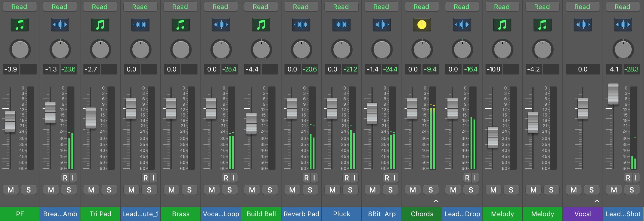Click the Lead...Shot gain value field 4.1
Screen dimensions: 644x221
pyautogui.click(x=614, y=69)
